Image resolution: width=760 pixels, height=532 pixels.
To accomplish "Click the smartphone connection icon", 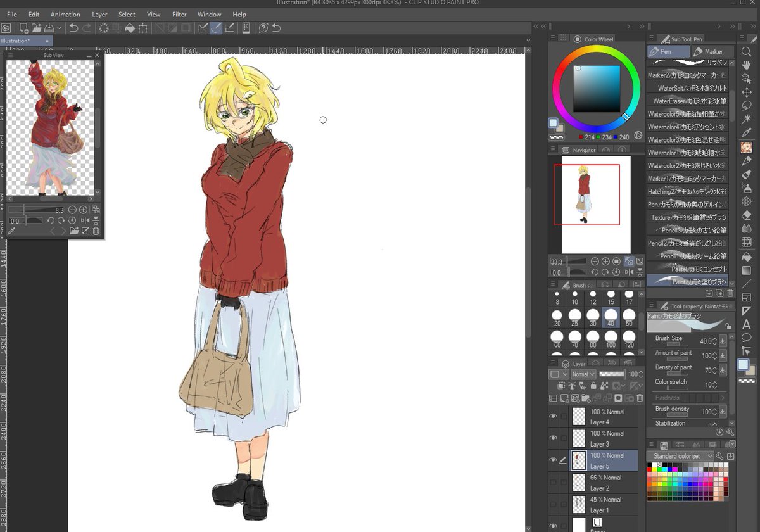I will click(x=246, y=28).
